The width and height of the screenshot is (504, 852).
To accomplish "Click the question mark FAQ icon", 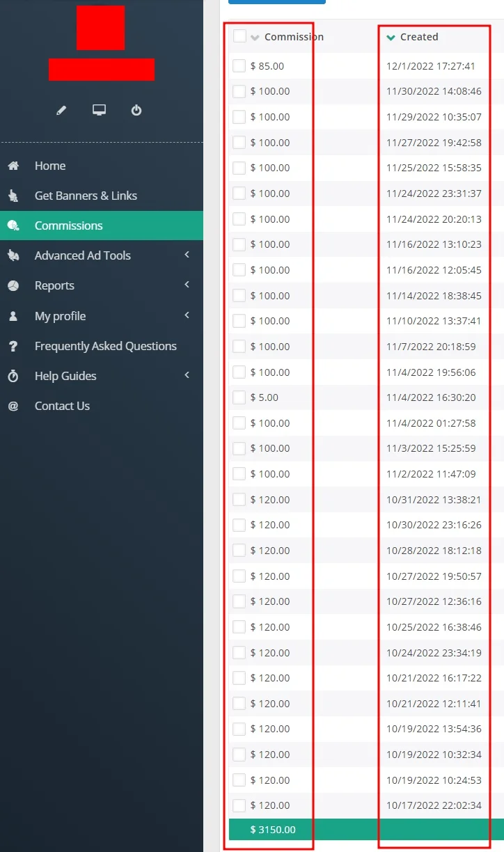I will (x=13, y=346).
